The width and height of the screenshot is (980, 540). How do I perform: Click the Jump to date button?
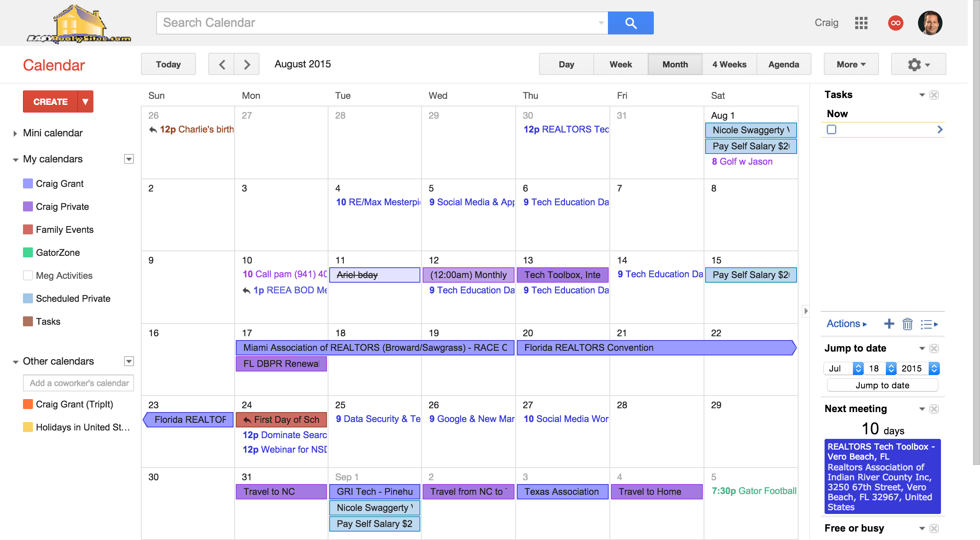point(882,385)
